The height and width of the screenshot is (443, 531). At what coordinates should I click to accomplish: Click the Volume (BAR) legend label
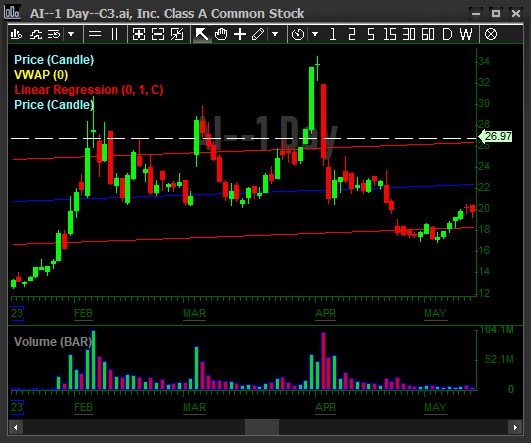tap(53, 341)
